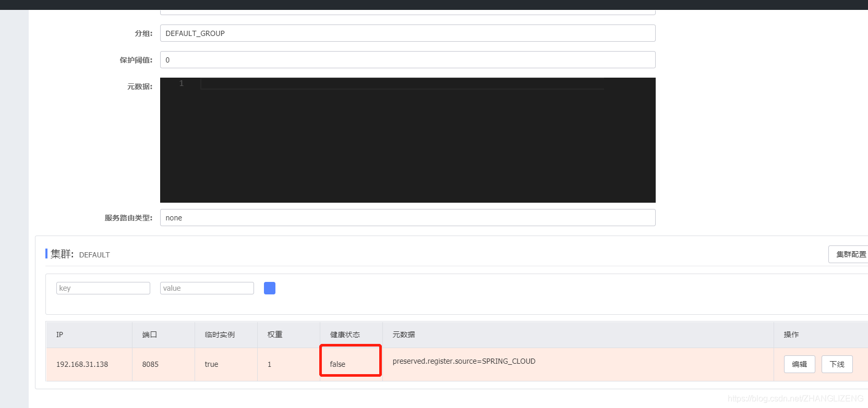Click the 下线 offline button for the instance
The width and height of the screenshot is (868, 408).
837,364
